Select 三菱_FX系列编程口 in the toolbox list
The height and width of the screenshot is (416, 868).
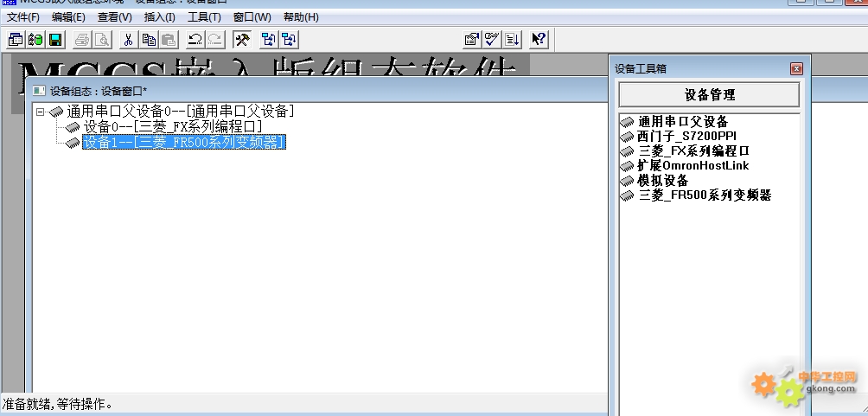[x=693, y=150]
